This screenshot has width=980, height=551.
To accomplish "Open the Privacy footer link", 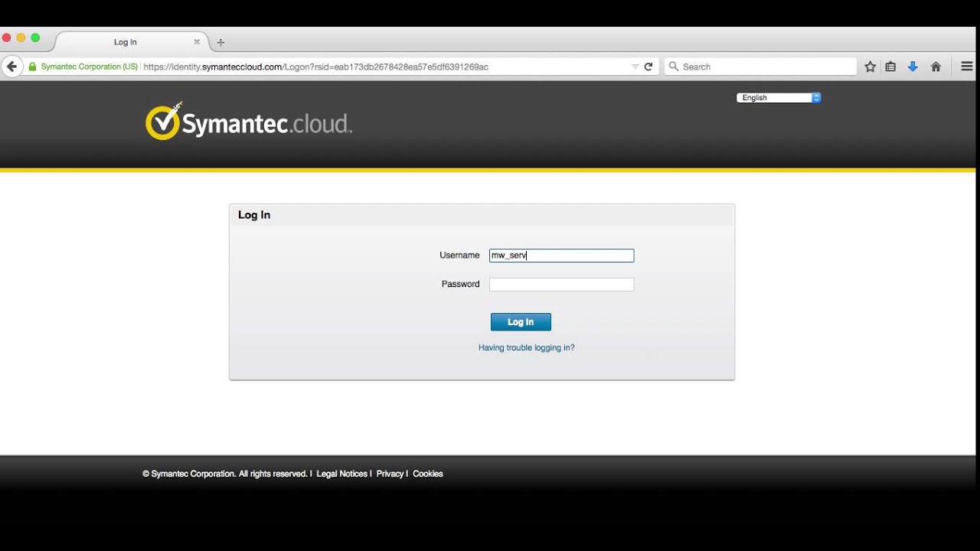I will point(390,474).
